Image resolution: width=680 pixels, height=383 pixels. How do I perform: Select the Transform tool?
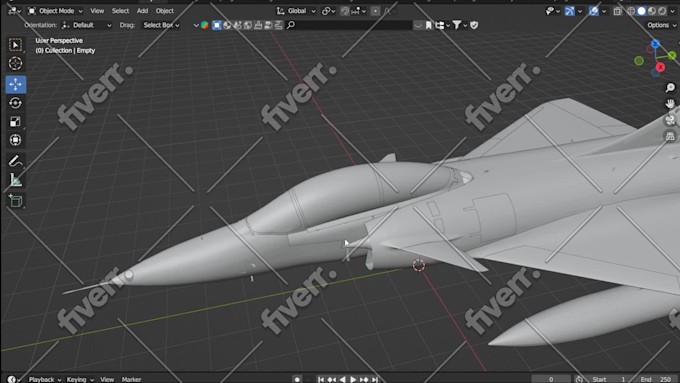tap(16, 140)
